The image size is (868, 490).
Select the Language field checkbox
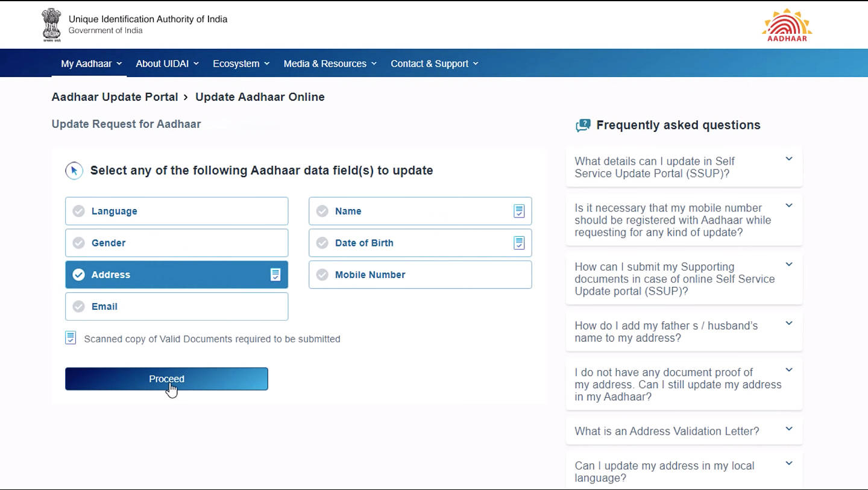click(79, 211)
